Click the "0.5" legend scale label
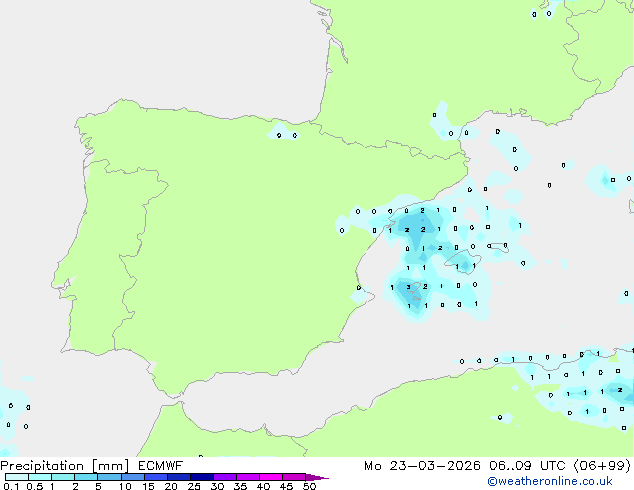 [35, 486]
